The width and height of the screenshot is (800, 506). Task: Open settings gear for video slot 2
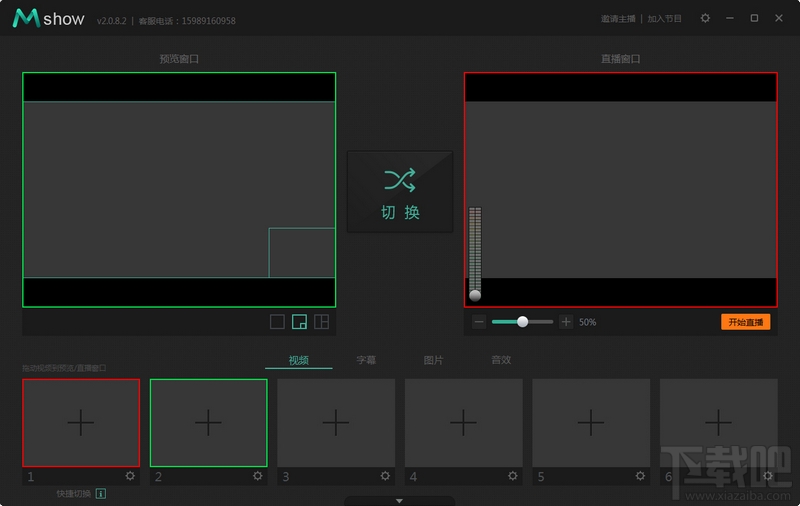click(x=257, y=476)
